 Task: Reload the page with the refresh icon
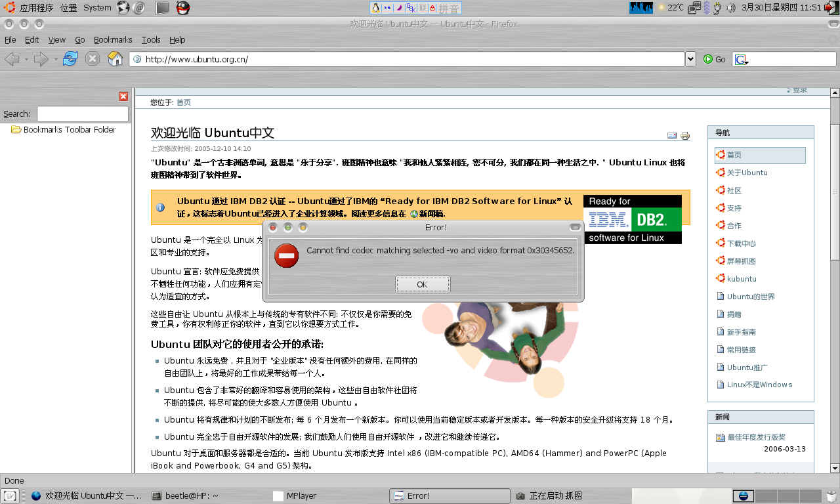pos(70,58)
